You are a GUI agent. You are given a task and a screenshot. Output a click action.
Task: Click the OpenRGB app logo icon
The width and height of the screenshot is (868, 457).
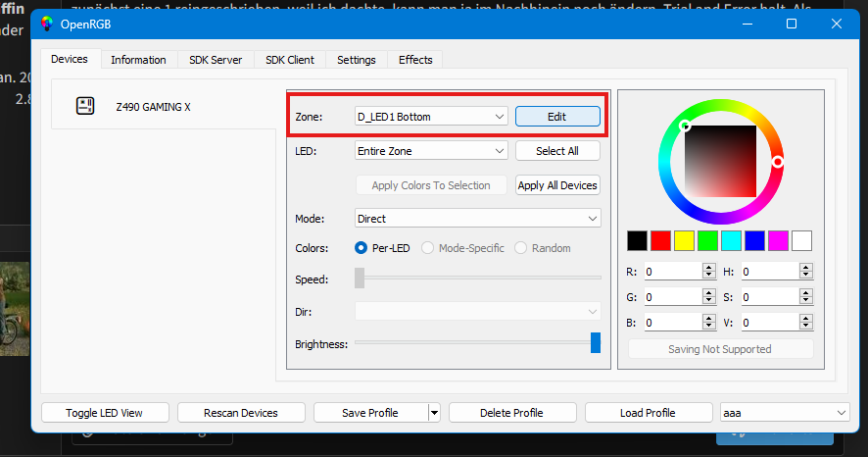click(47, 24)
